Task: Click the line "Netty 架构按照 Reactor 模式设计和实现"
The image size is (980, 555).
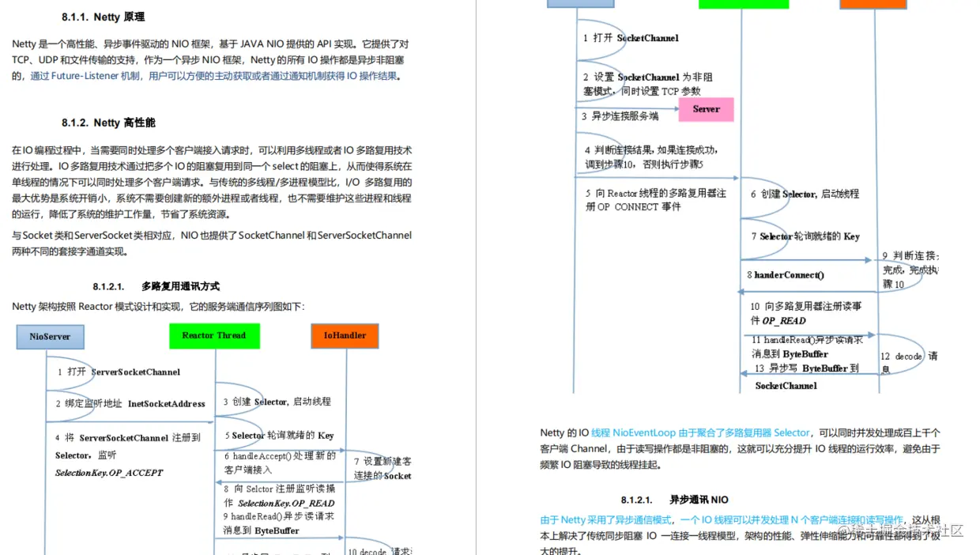Action: pos(158,307)
